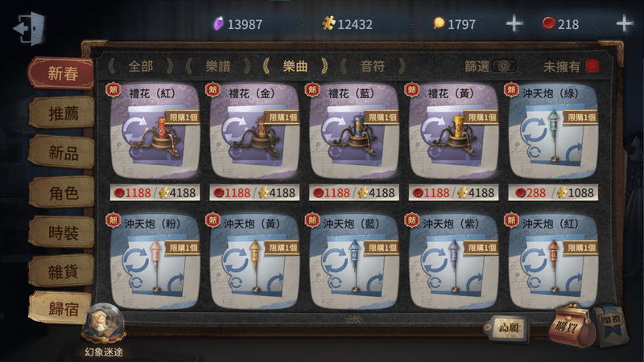This screenshot has height=362, width=644.
Task: Open the 幻象迷途 snow globe icon
Action: 104,324
